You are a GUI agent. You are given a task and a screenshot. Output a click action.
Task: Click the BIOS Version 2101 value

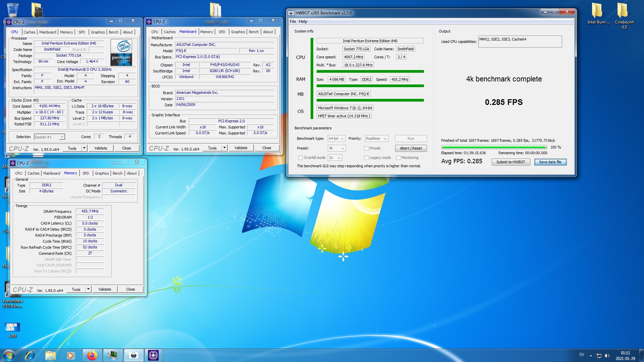tap(224, 99)
